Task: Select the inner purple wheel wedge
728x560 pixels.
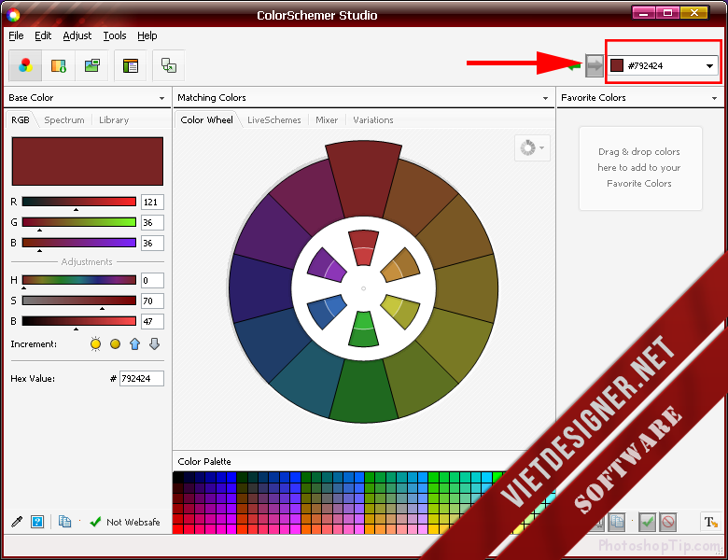Action: (x=327, y=266)
